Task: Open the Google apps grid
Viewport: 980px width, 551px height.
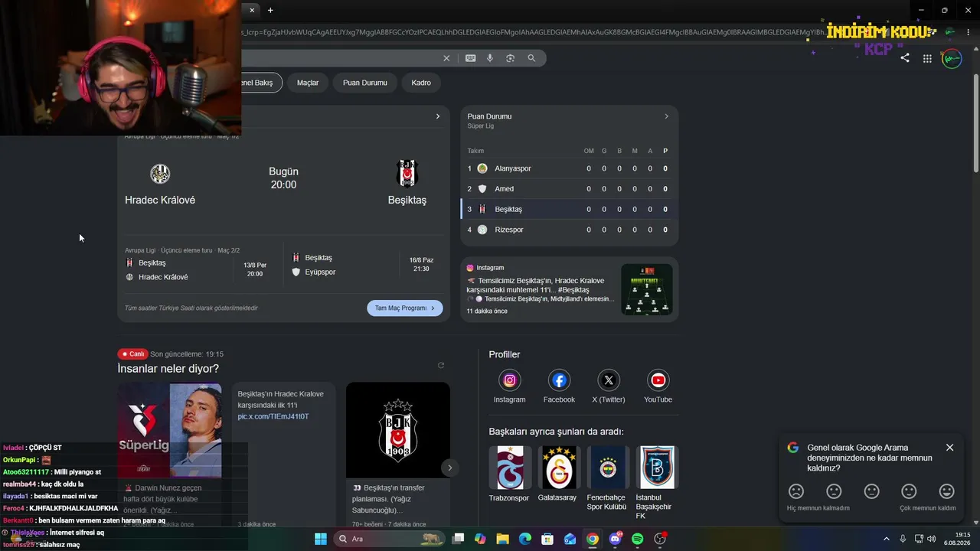Action: click(927, 58)
